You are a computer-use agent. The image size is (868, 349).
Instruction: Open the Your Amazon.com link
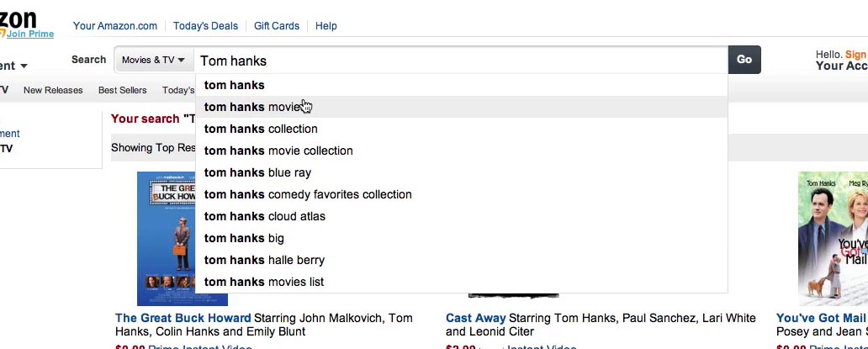pos(115,26)
